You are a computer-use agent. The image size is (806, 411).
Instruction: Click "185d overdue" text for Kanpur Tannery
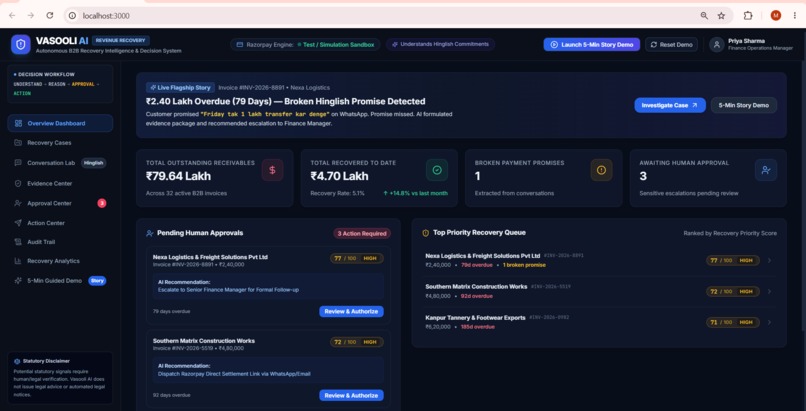pyautogui.click(x=478, y=327)
